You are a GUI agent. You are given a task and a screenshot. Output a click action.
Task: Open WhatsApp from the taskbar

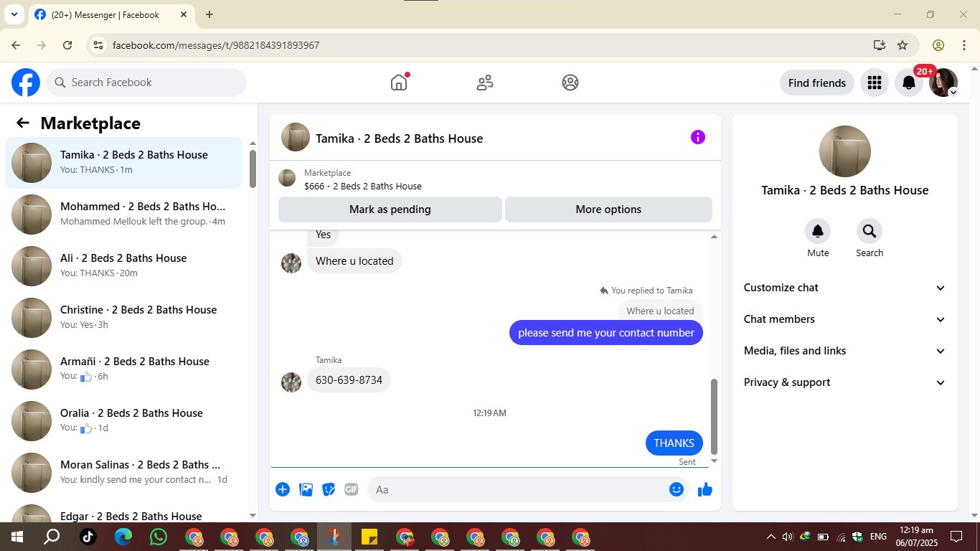coord(159,537)
